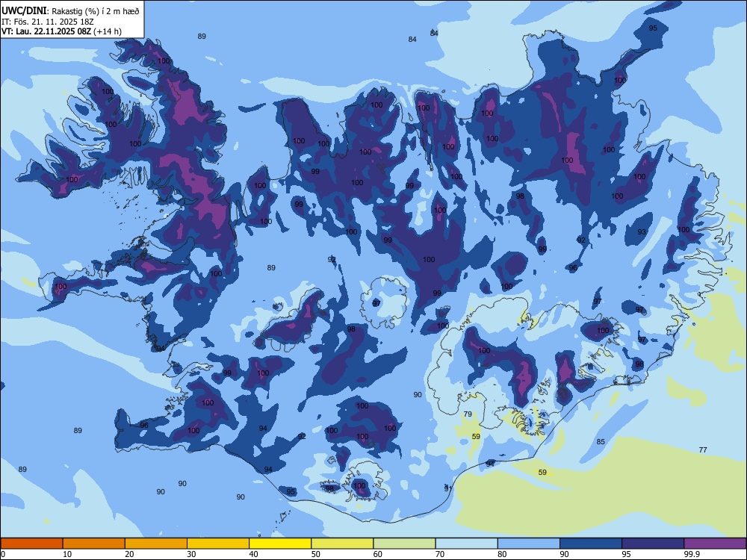Click the dark orange 0–10 legend swatch
Screen dimensions: 747x560
click(x=31, y=544)
